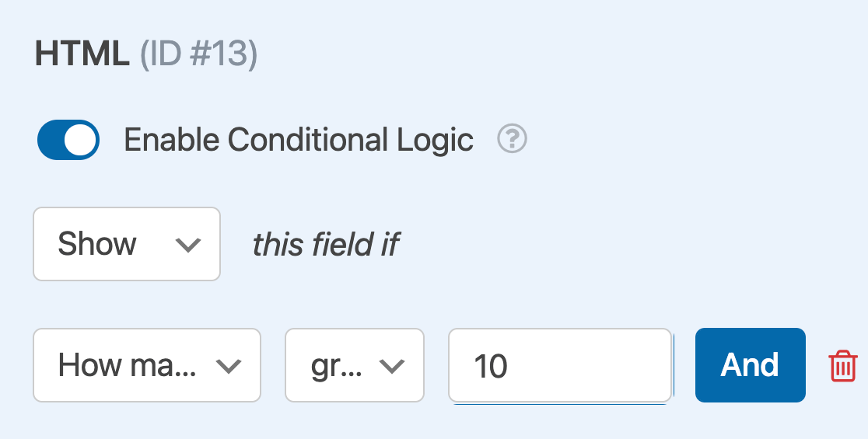Click the "gr..." text in the operator selector
This screenshot has height=439, width=868.
(337, 365)
